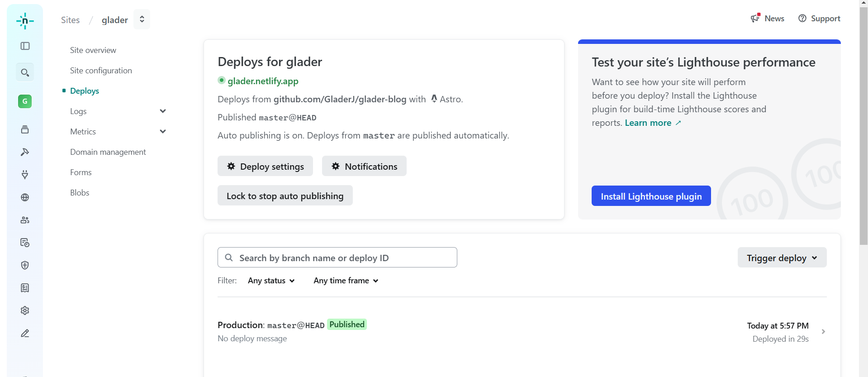Open the Trigger deploy dropdown
The width and height of the screenshot is (868, 377).
782,258
